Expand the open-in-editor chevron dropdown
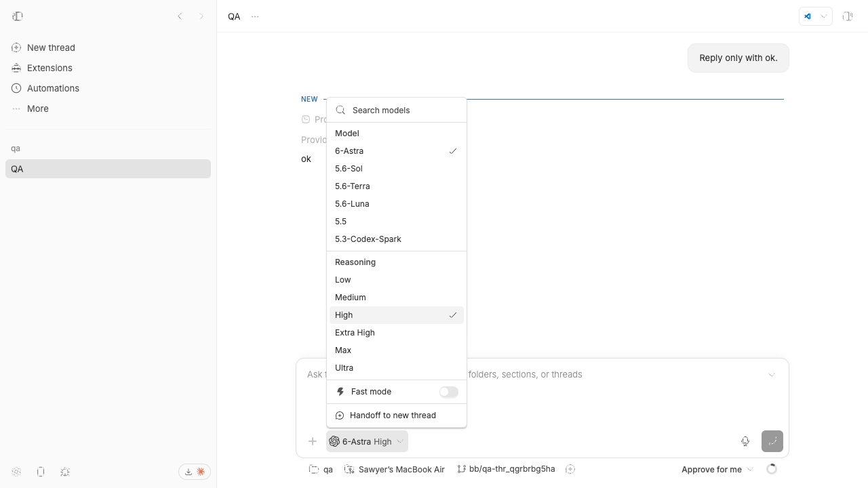This screenshot has height=488, width=868. (x=824, y=16)
